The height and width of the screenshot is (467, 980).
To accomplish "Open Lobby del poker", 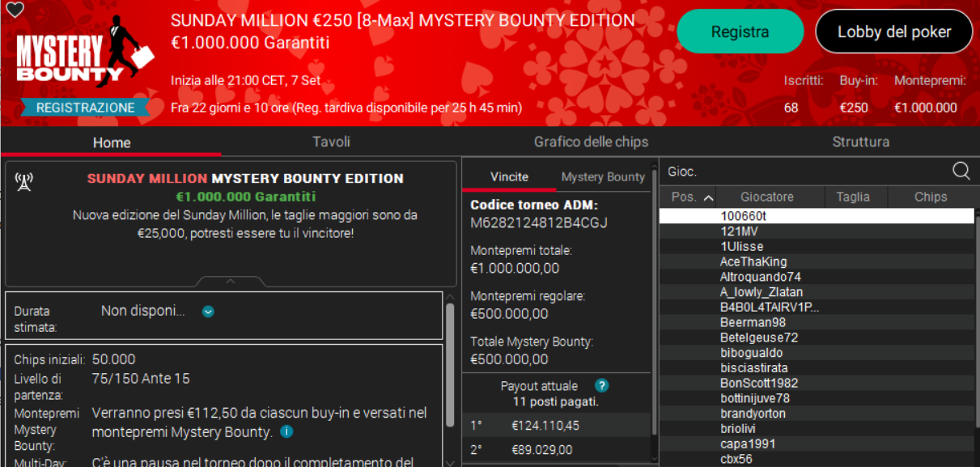I will (x=893, y=32).
